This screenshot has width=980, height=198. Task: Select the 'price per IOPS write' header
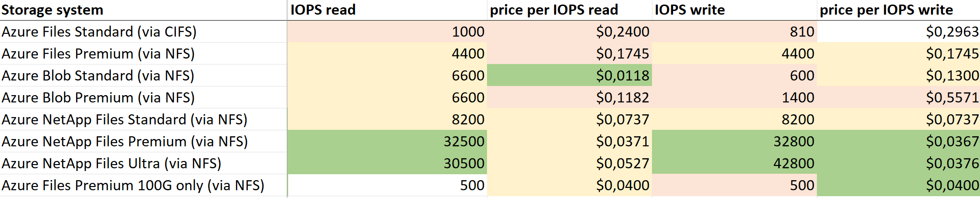pos(898,10)
